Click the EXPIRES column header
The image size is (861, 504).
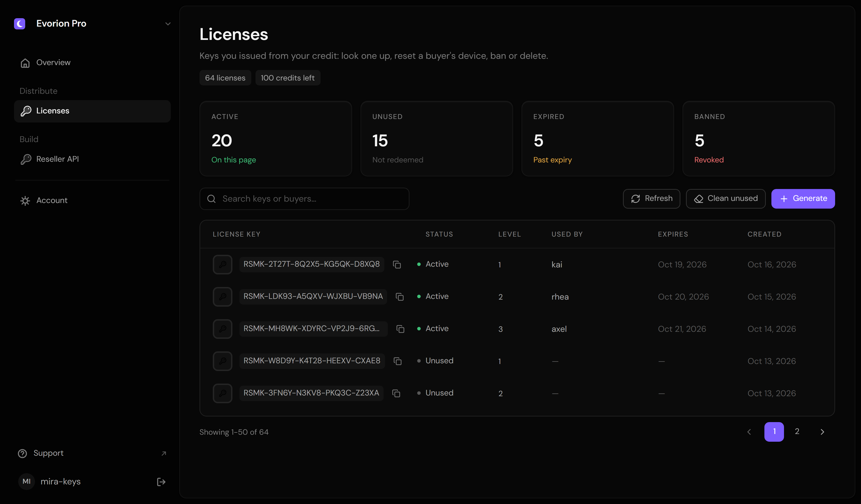[673, 234]
